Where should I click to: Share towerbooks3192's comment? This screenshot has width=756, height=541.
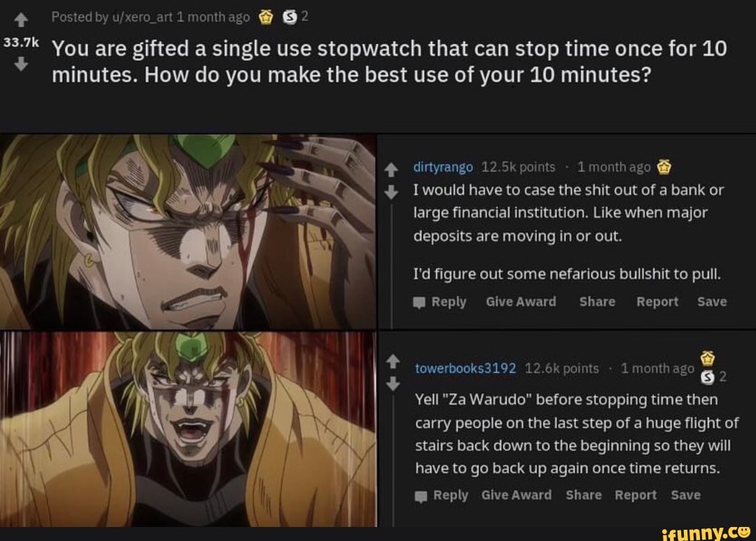tap(583, 496)
